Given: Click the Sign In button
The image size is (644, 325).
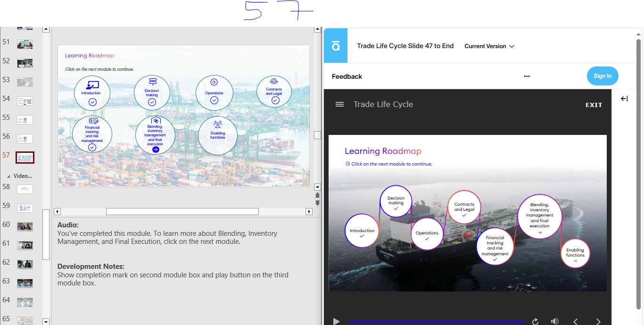Looking at the screenshot, I should 602,76.
